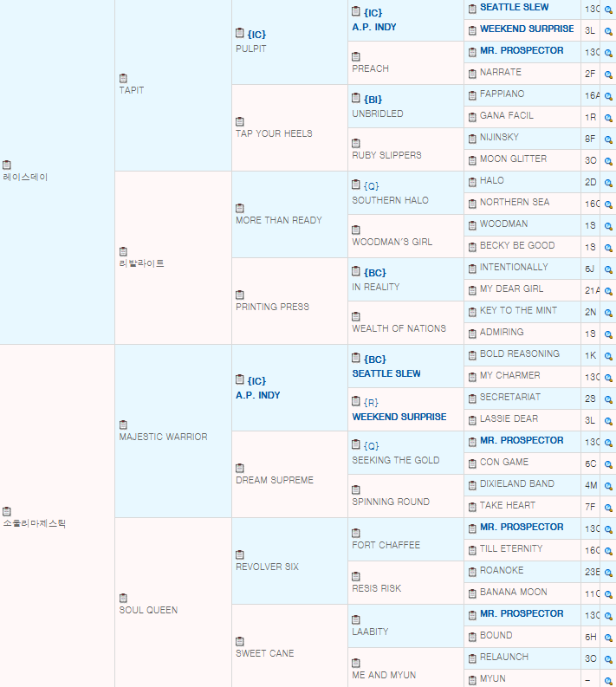Click the {Q} tag above SEEKING THE GOLD
Image resolution: width=616 pixels, height=687 pixels.
pyautogui.click(x=371, y=446)
